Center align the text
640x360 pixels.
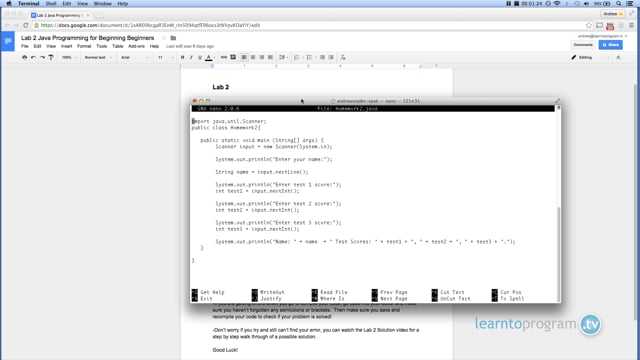coord(253,58)
